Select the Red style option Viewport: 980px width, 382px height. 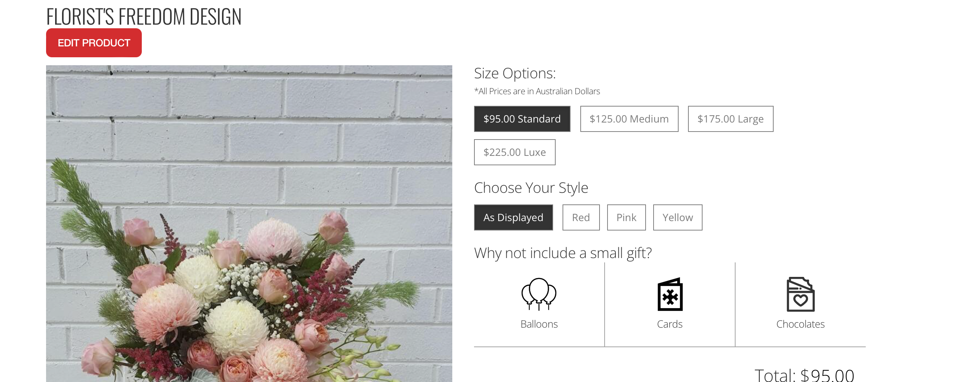tap(581, 217)
